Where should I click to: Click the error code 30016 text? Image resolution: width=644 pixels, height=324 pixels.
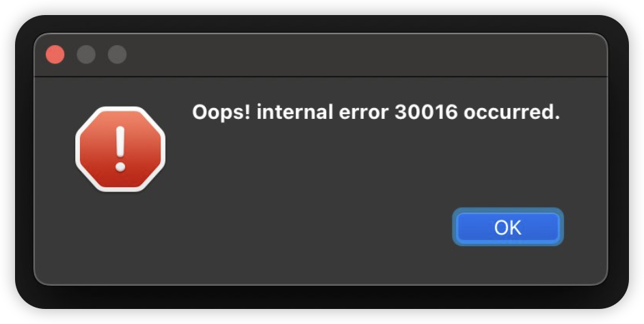[x=426, y=111]
